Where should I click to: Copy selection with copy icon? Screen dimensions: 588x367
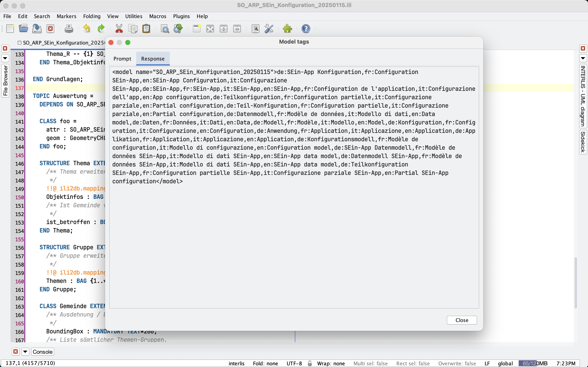[x=133, y=29]
